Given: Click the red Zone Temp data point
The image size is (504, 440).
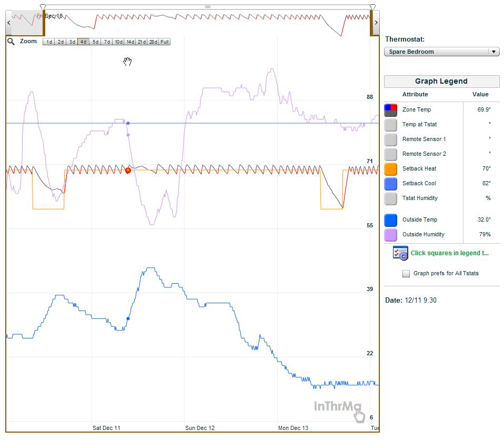Looking at the screenshot, I should tap(128, 171).
